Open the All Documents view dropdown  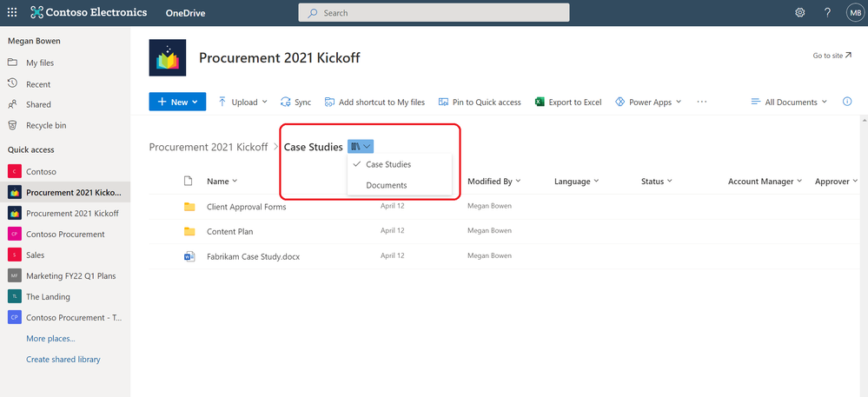[789, 102]
